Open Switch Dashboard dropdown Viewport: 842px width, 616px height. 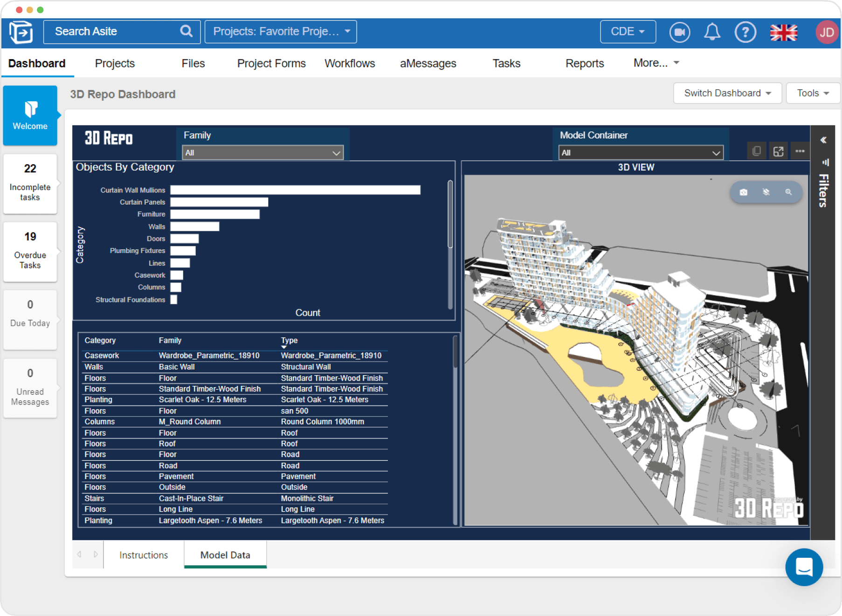coord(727,93)
